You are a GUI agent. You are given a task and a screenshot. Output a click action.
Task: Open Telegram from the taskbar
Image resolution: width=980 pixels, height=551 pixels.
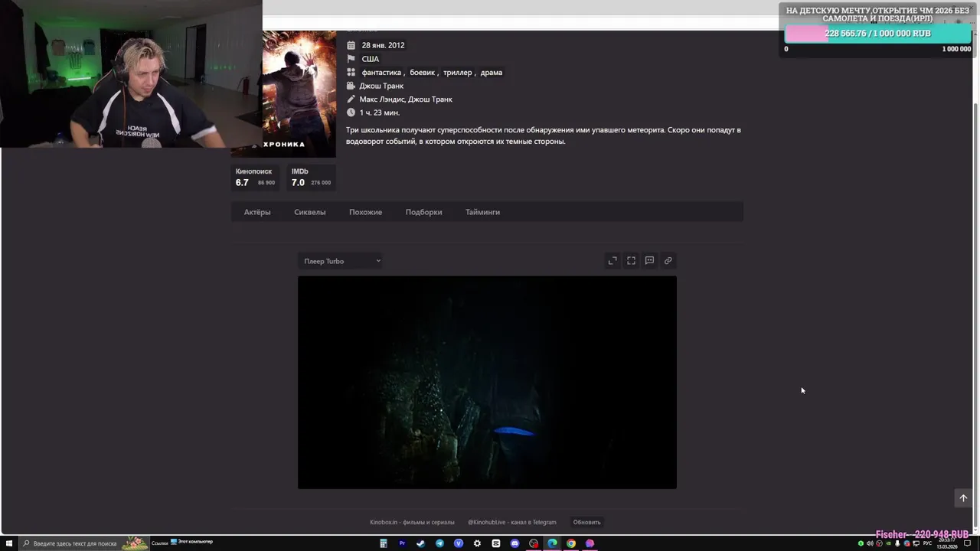(439, 543)
